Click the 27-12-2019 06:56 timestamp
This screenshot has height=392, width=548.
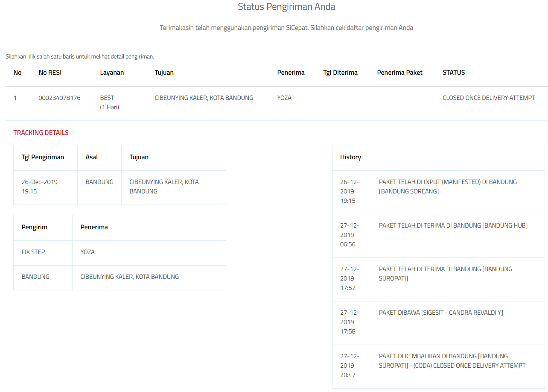point(350,235)
